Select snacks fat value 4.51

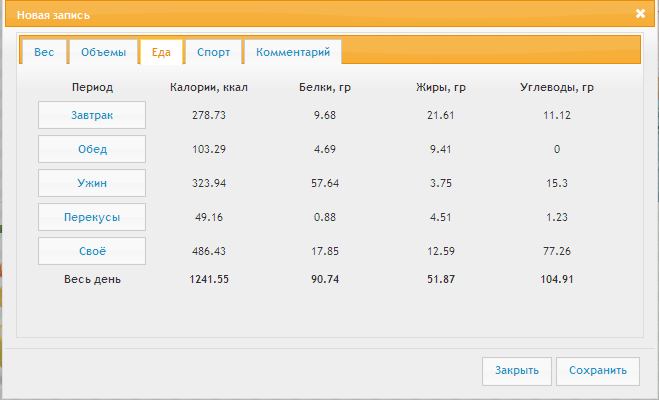point(441,217)
